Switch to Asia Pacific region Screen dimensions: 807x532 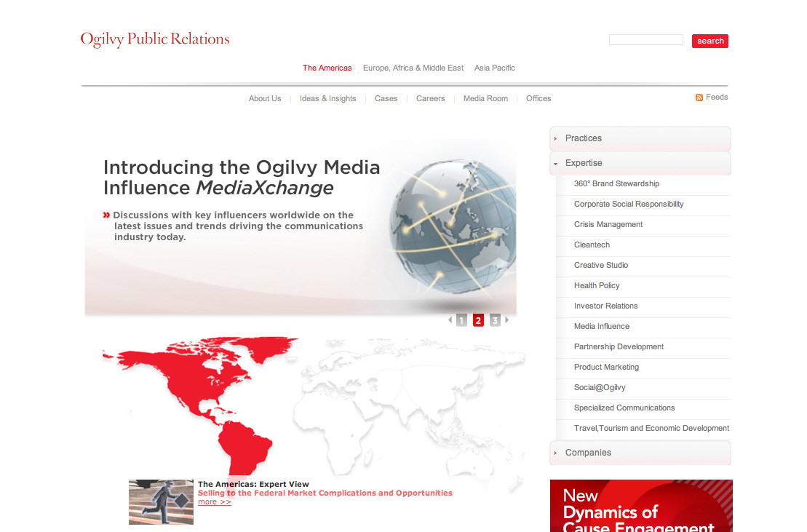tap(495, 68)
